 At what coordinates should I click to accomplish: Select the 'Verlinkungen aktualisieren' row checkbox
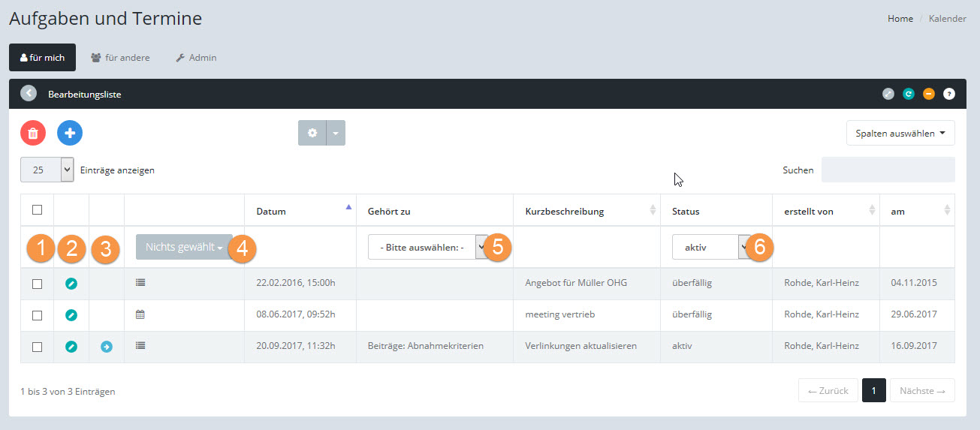tap(37, 347)
